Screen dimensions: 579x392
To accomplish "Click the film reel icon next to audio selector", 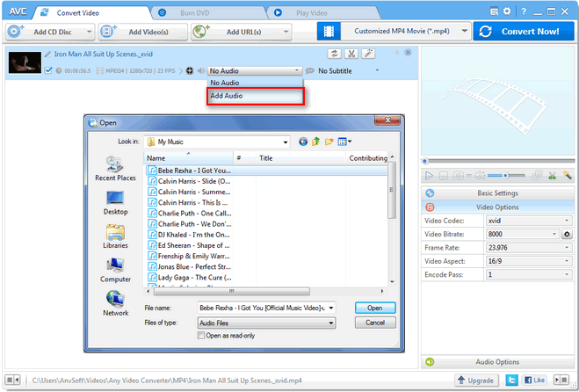I will [x=190, y=70].
